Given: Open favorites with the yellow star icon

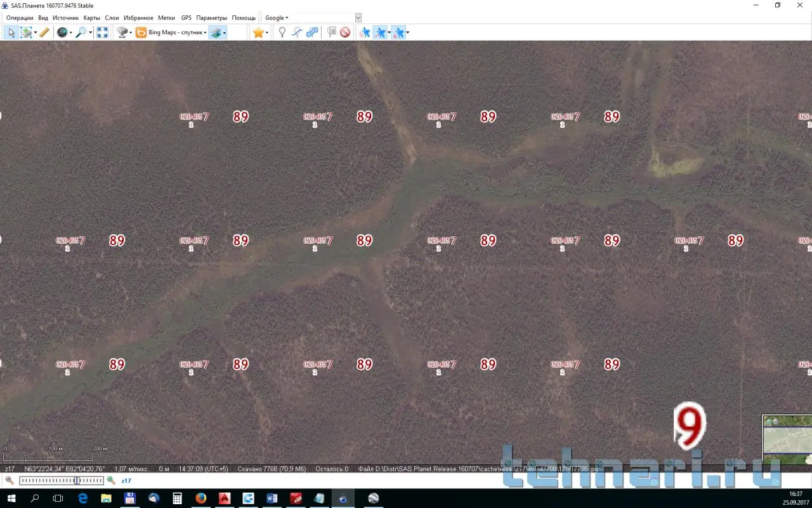Looking at the screenshot, I should coord(258,32).
